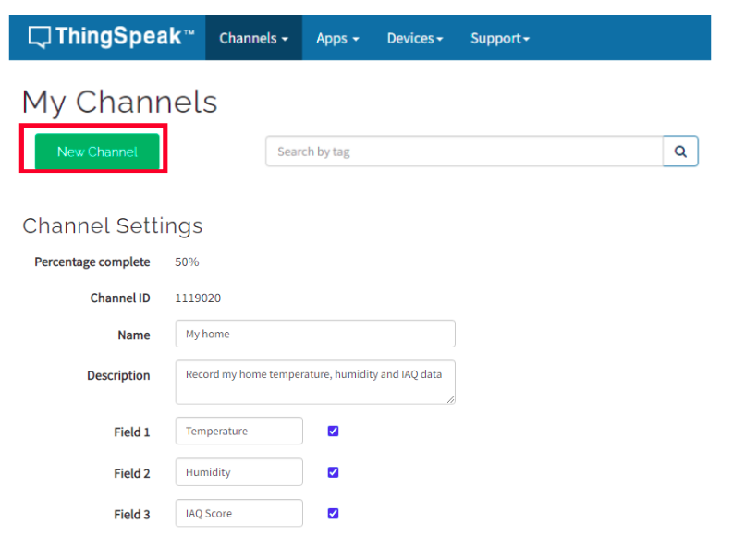Select the Field 1 Temperature input
Screen dimensions: 733x560
click(239, 431)
